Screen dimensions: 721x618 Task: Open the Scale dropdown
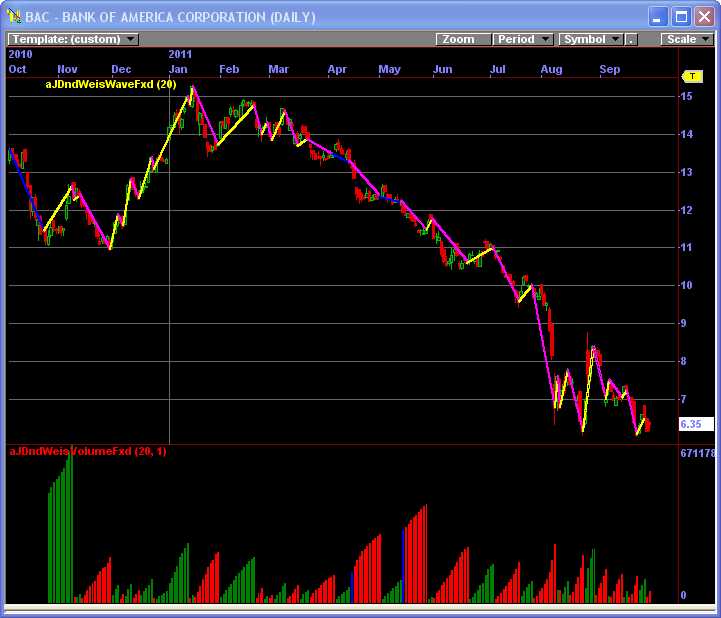687,40
